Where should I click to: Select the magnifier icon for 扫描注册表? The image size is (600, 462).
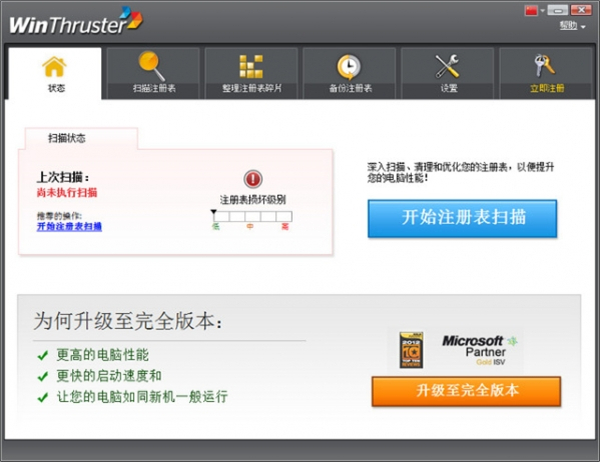152,67
